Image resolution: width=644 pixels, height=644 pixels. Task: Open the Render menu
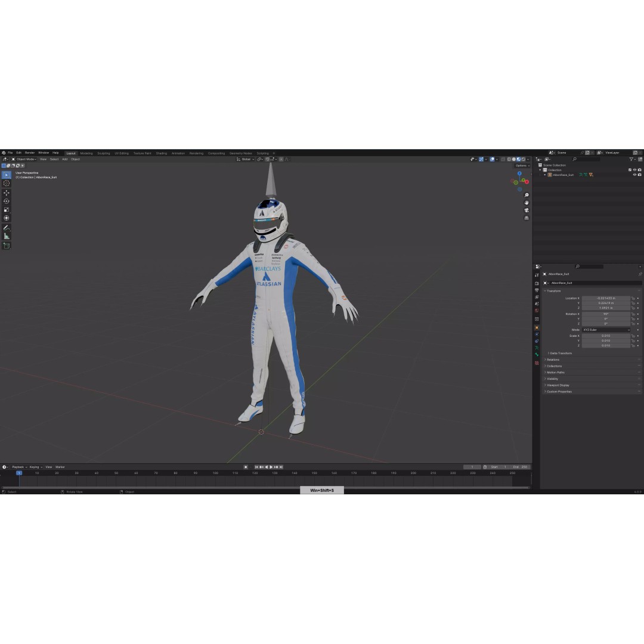pyautogui.click(x=30, y=153)
